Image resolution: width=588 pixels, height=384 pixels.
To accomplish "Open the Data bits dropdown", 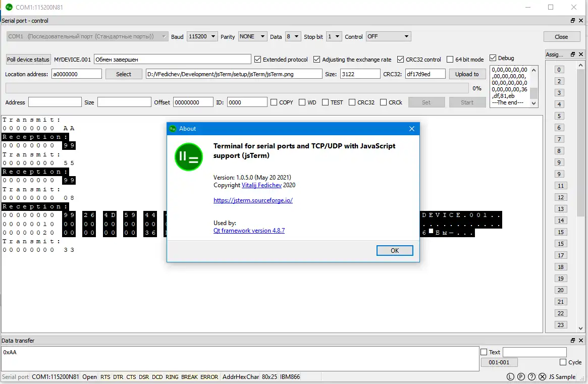I will click(x=293, y=36).
